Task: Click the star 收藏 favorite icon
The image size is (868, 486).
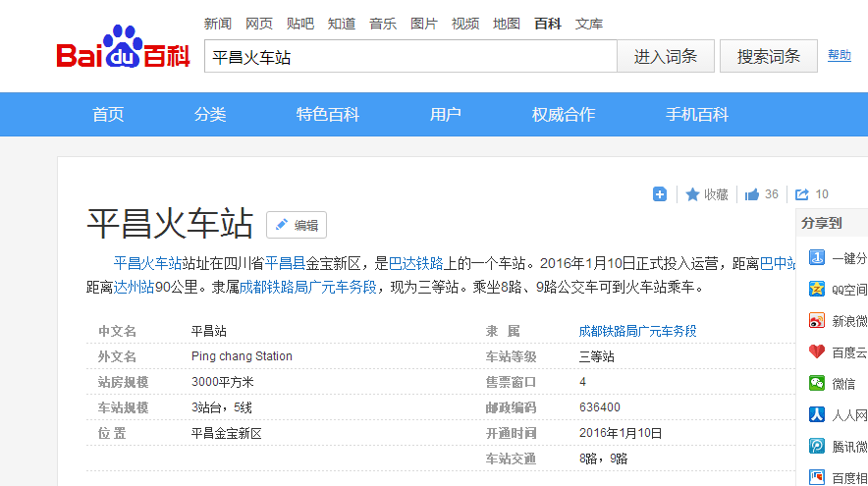Action: 692,194
